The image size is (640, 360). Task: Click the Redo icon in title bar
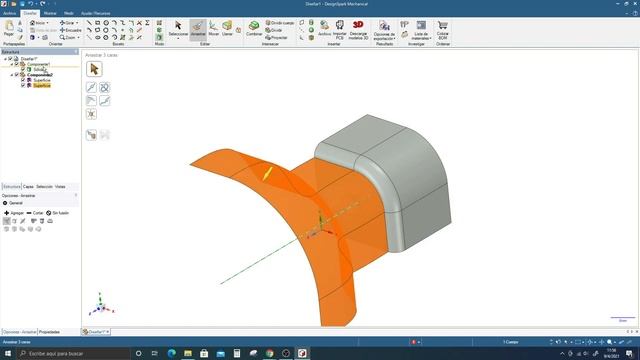[x=42, y=4]
